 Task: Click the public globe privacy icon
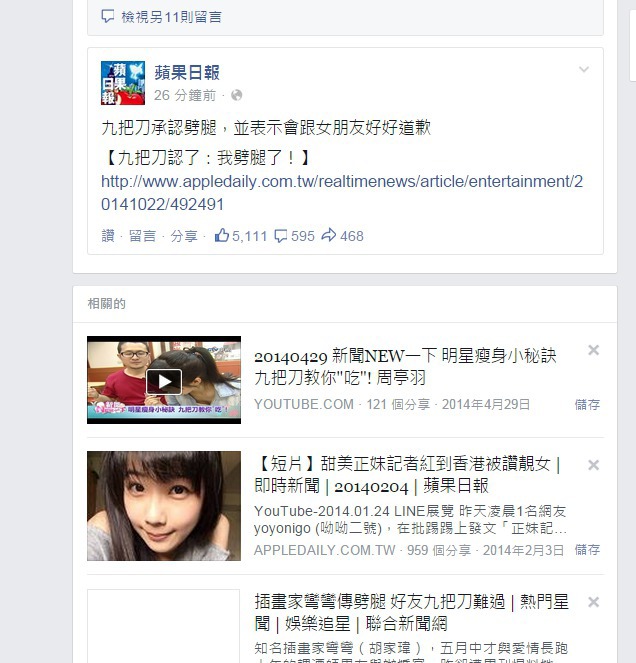pos(237,95)
